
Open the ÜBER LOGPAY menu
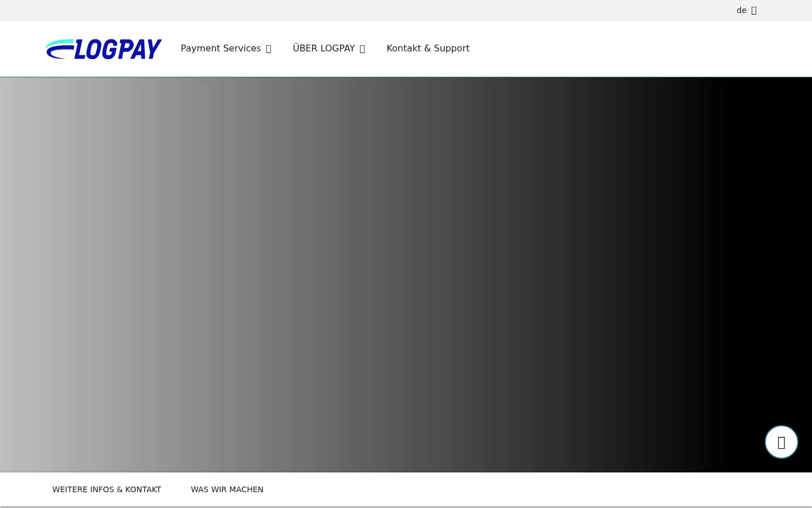324,49
